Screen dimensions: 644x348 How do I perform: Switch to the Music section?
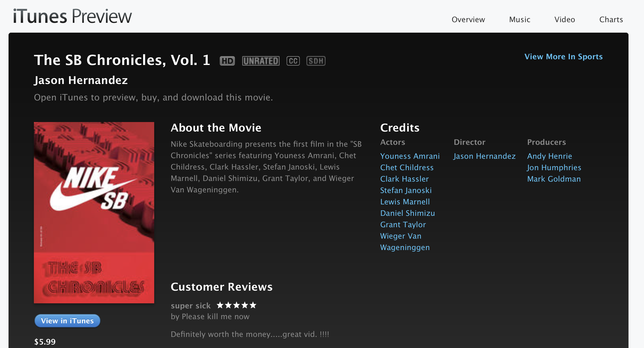tap(520, 20)
